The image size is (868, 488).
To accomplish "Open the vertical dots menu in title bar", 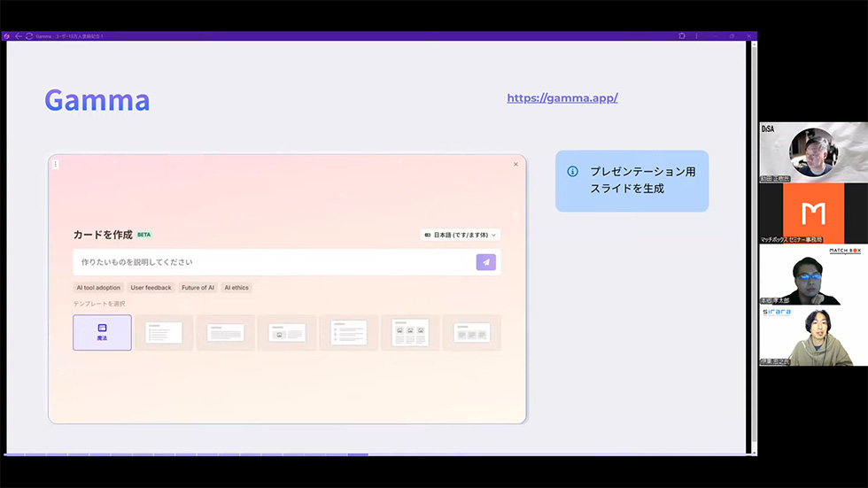I will (x=696, y=36).
